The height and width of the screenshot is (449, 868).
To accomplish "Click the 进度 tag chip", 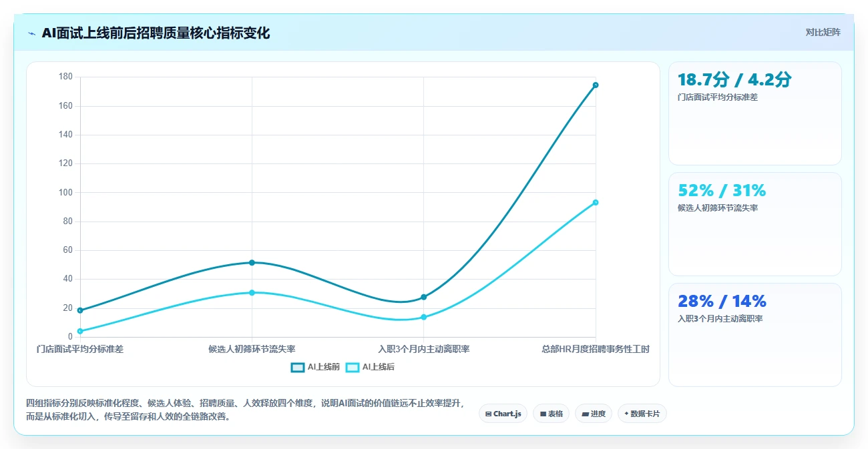I will coord(594,414).
